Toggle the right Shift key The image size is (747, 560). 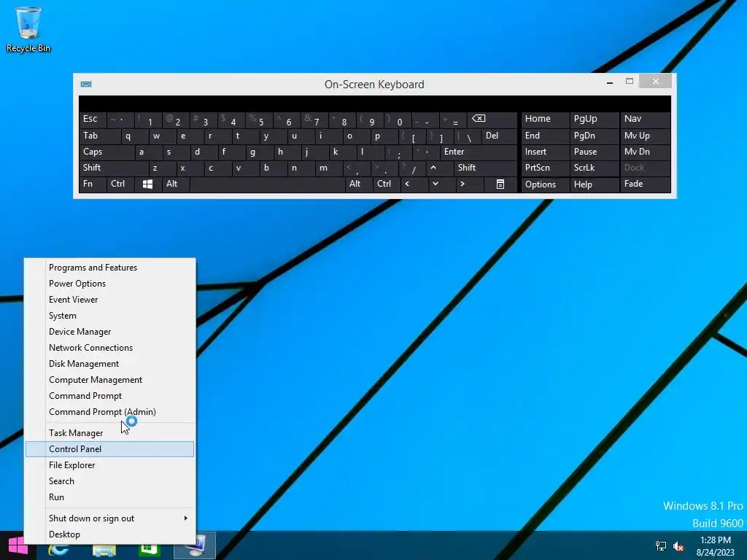[x=485, y=168]
